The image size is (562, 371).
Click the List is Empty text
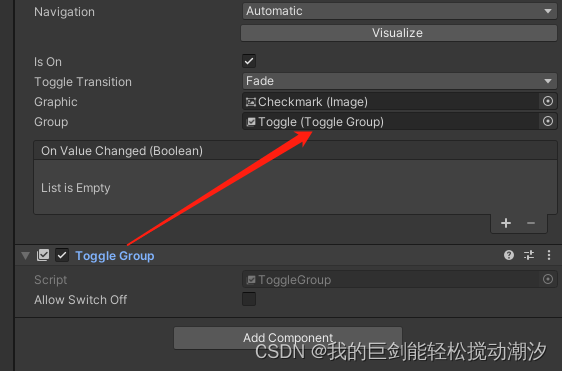coord(76,188)
